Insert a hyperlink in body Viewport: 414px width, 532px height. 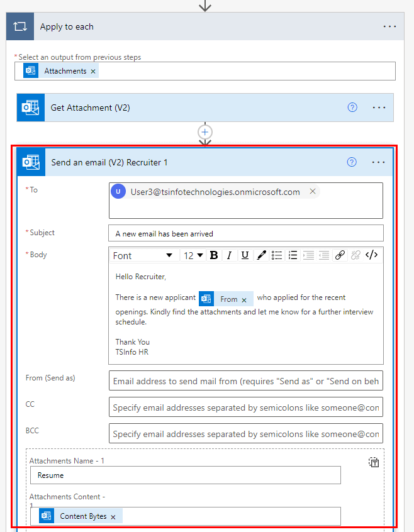(340, 255)
